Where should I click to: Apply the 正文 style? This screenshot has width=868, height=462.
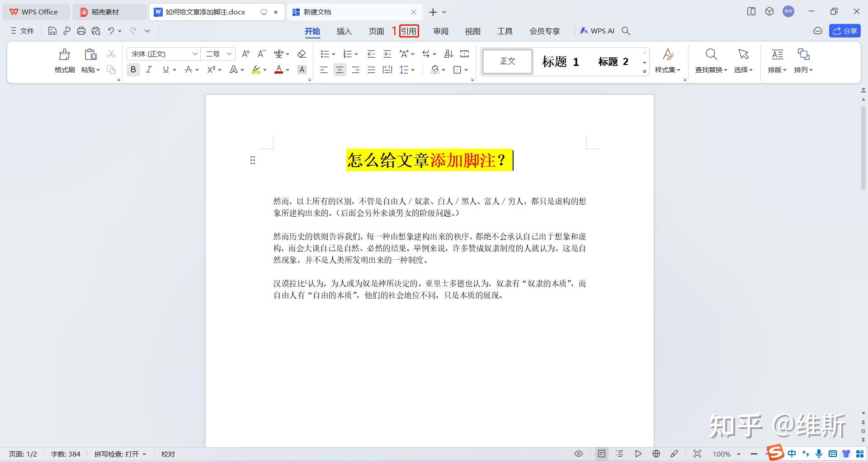click(507, 61)
